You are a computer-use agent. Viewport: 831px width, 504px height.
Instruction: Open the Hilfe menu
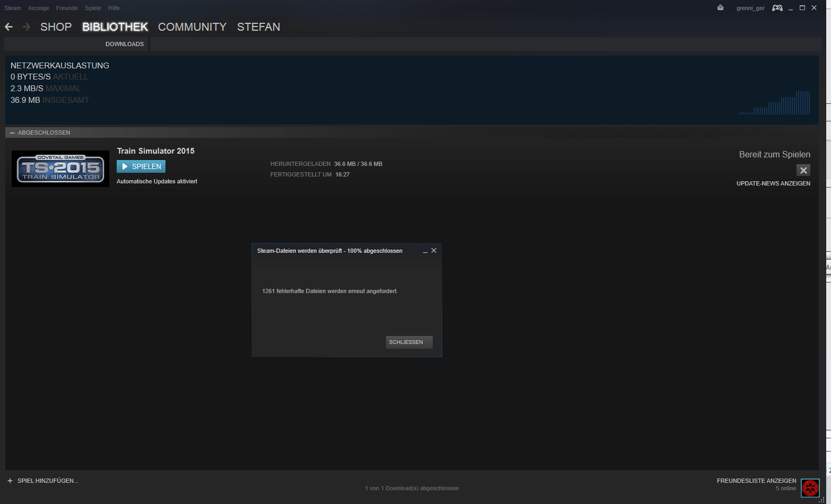[x=114, y=8]
